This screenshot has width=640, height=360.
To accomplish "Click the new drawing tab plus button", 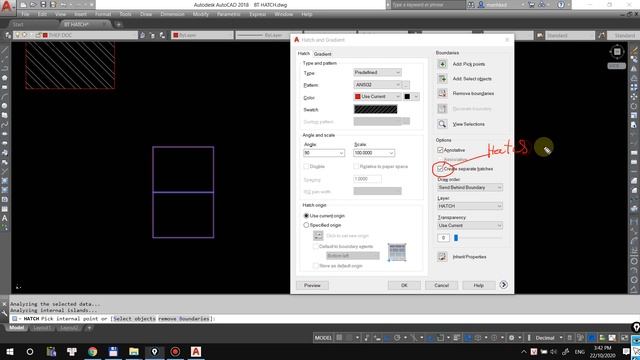I will (x=118, y=24).
